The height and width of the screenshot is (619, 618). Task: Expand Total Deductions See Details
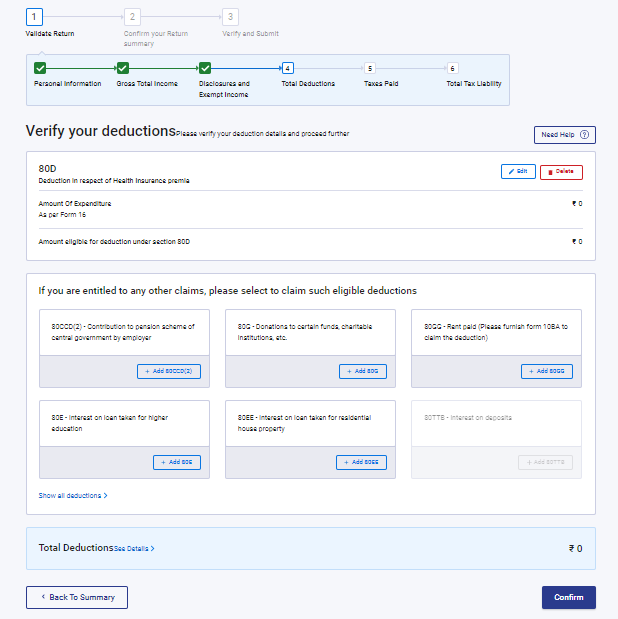(134, 549)
